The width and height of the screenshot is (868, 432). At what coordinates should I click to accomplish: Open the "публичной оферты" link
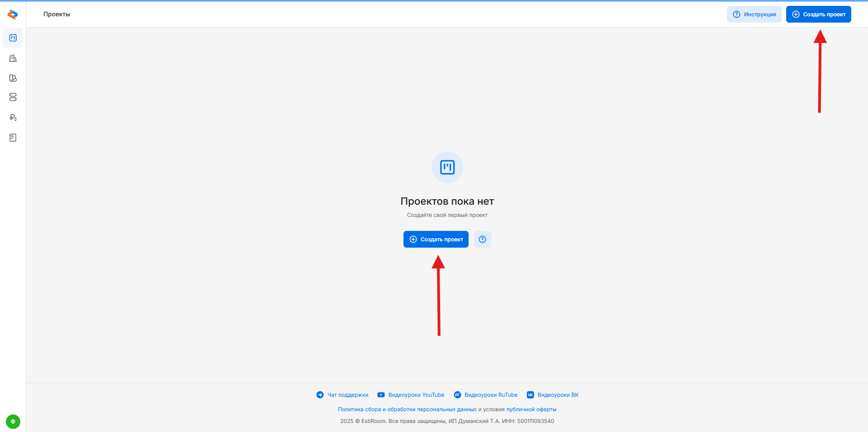(531, 409)
